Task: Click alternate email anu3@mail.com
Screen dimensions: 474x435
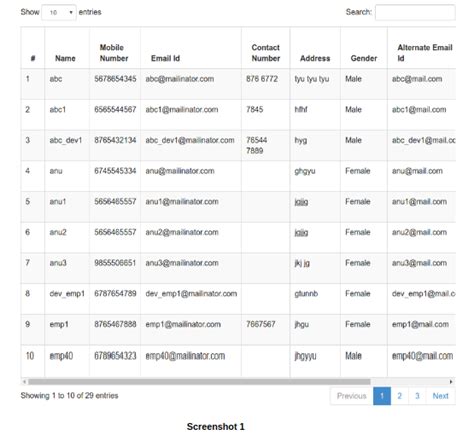Action: tap(419, 263)
